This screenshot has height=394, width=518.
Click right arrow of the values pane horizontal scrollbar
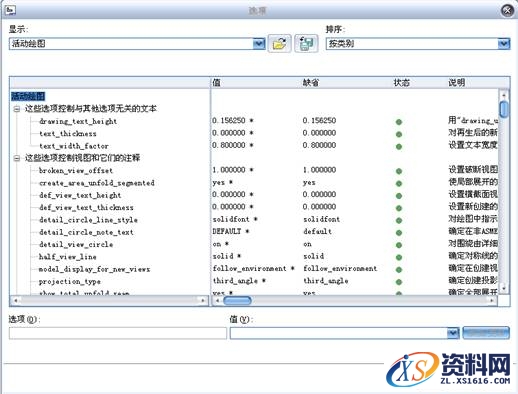(492, 301)
